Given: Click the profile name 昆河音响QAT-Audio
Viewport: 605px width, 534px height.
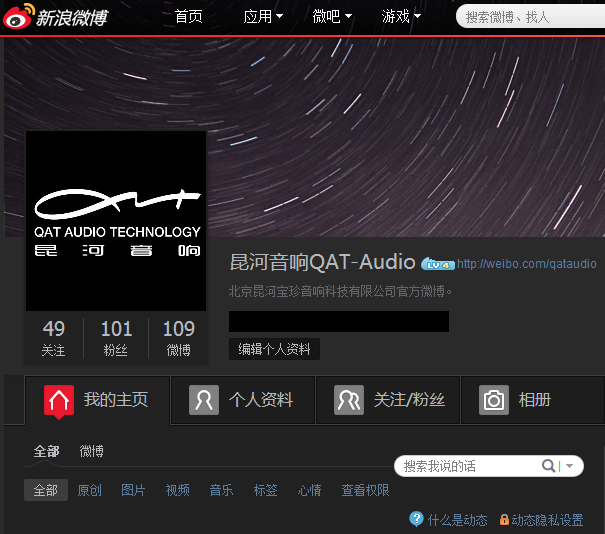Looking at the screenshot, I should click(323, 262).
